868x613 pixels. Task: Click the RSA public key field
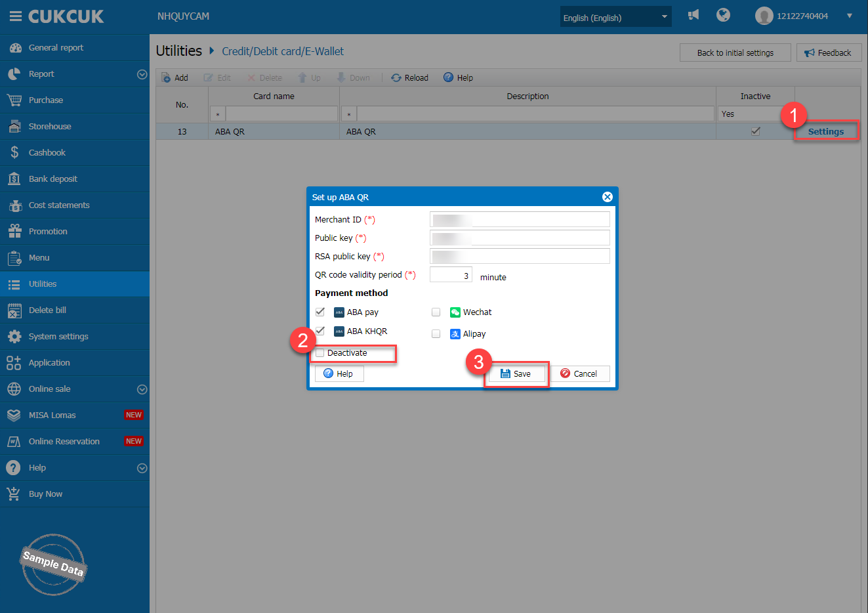[x=520, y=256]
